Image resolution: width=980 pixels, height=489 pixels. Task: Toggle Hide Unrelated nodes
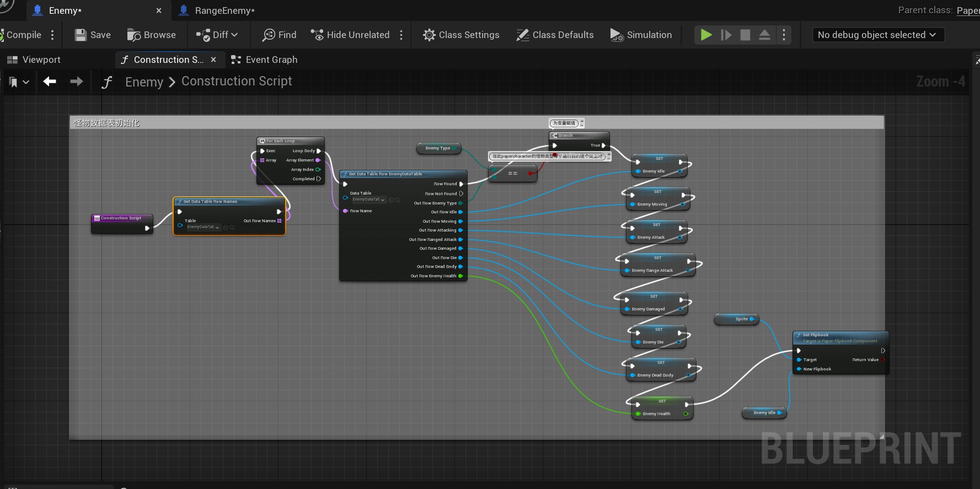click(x=350, y=35)
